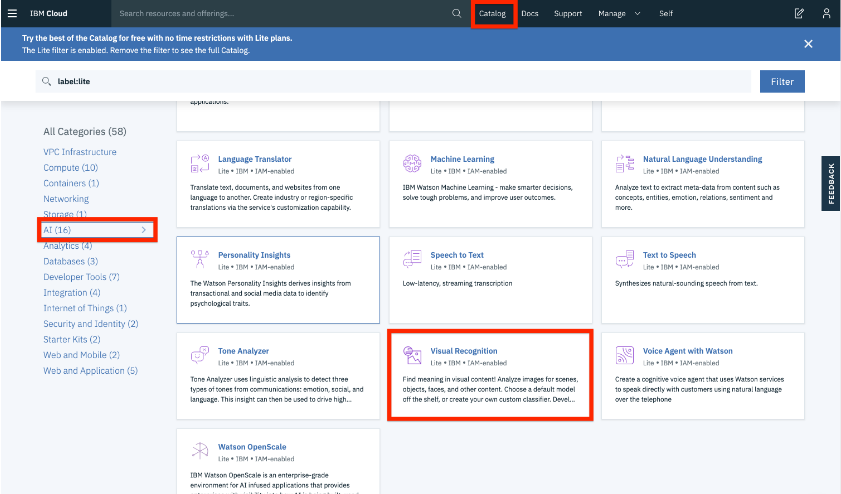The width and height of the screenshot is (841, 494).
Task: Click the Visual Recognition service icon
Action: (412, 355)
